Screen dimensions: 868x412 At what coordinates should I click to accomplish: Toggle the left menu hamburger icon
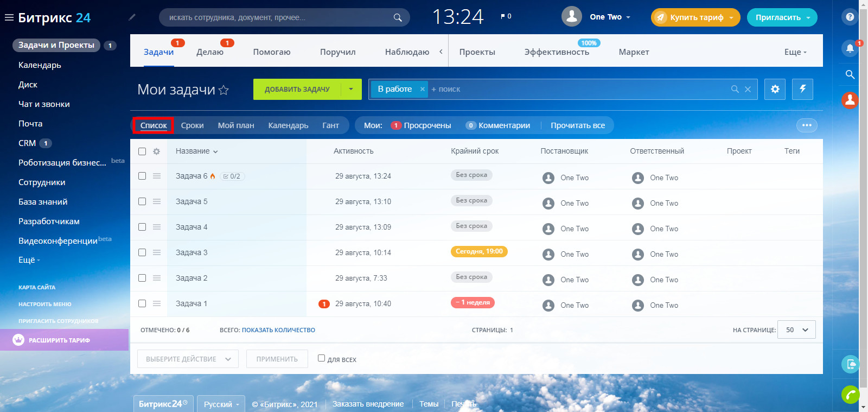(x=9, y=17)
